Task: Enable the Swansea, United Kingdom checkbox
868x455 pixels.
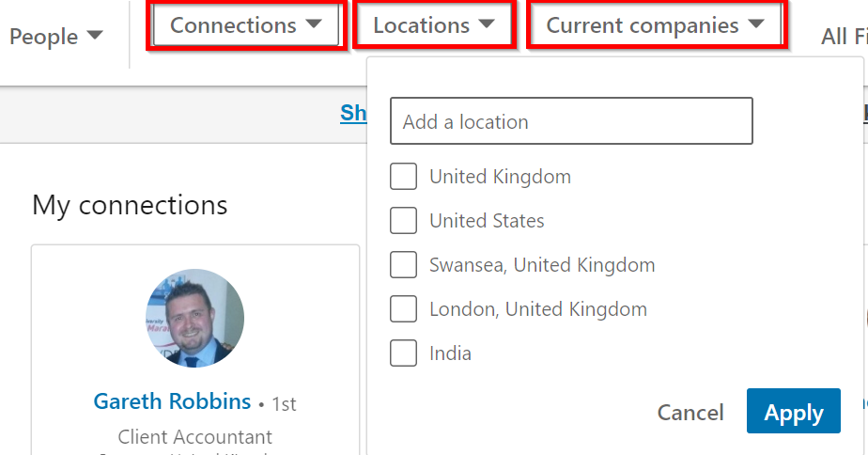Action: [403, 264]
